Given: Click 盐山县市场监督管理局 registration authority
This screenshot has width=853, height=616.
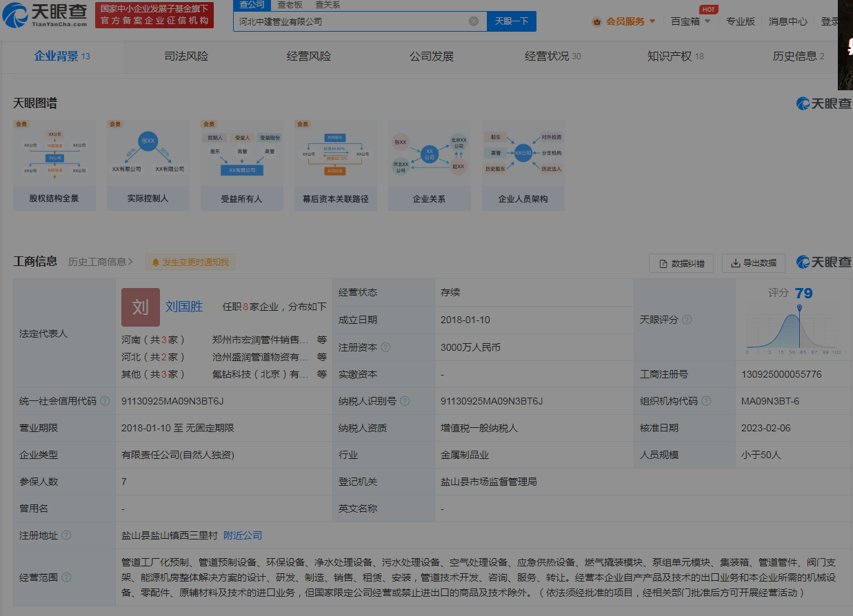Looking at the screenshot, I should pos(489,482).
